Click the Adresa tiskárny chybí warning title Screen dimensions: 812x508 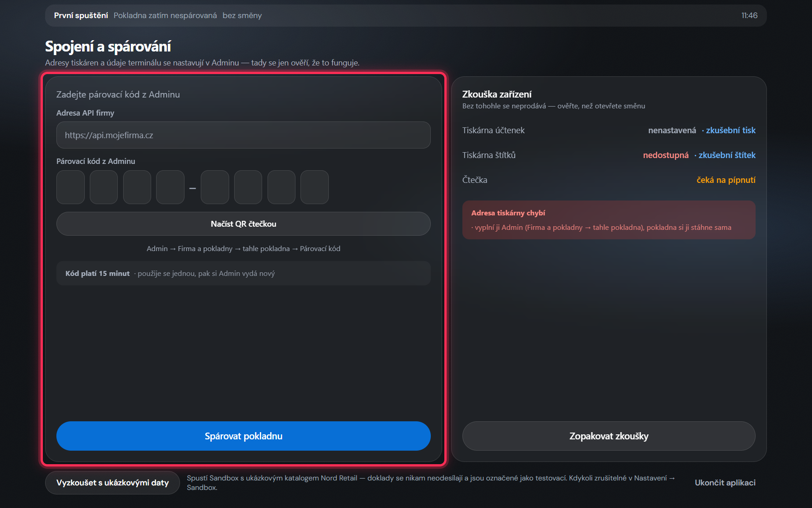[508, 213]
